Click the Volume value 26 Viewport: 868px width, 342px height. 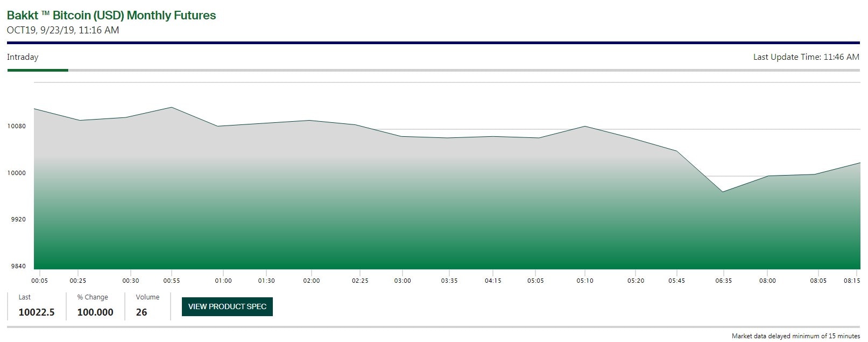(x=142, y=312)
